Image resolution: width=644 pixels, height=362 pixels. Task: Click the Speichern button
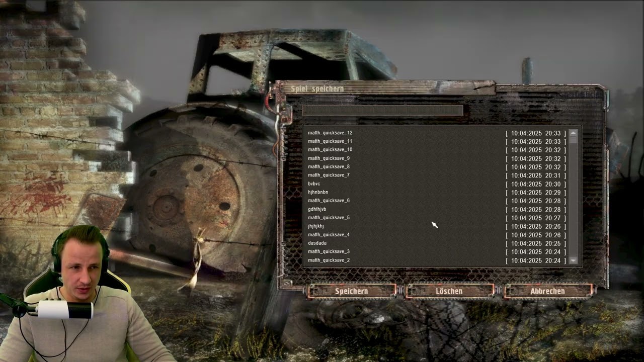tap(352, 291)
